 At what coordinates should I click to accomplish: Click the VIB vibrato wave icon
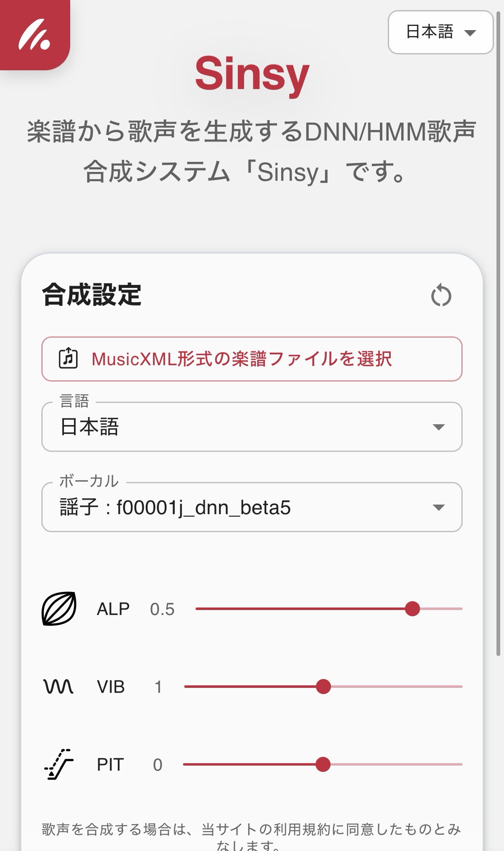(x=58, y=686)
